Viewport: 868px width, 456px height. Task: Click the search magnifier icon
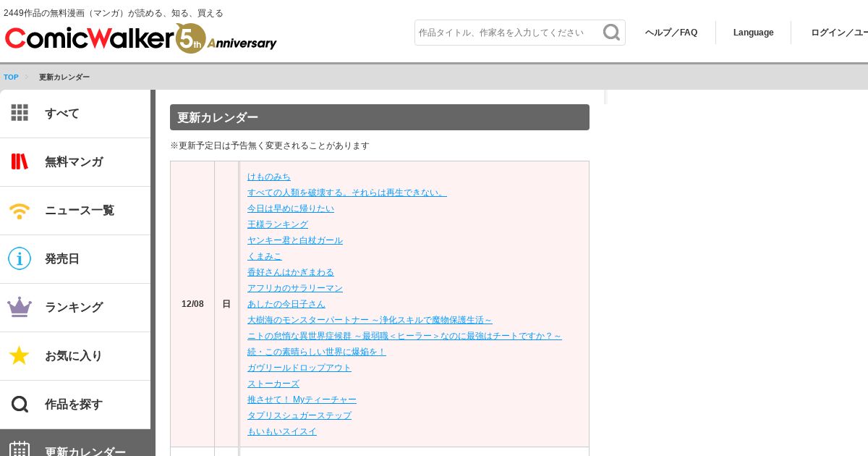(x=611, y=33)
